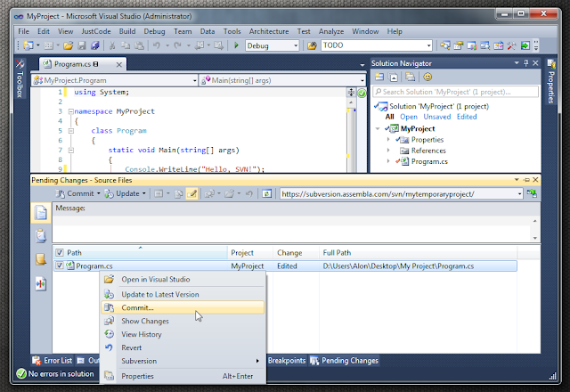The image size is (570, 392).
Task: Select the yellow scroll icon in Pending Changes sidebar
Action: (x=41, y=259)
